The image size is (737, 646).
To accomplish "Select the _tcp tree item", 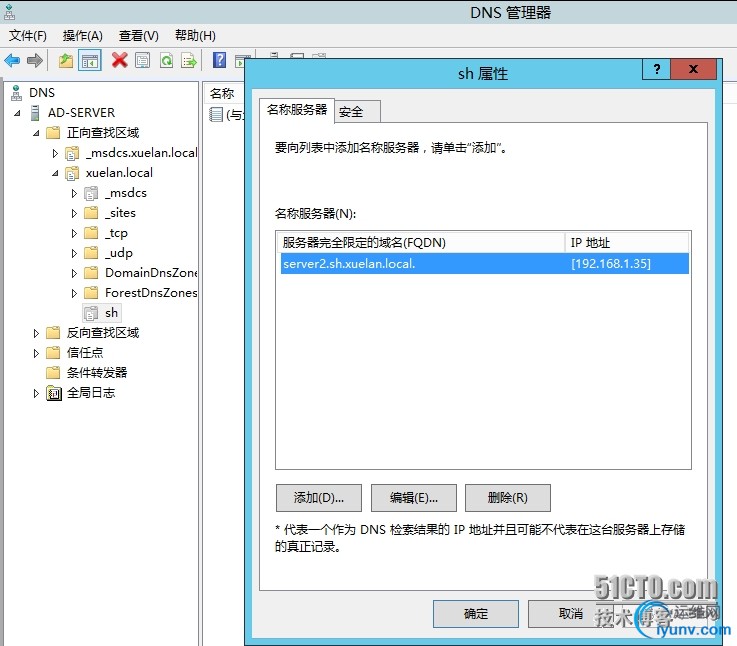I will pyautogui.click(x=116, y=233).
